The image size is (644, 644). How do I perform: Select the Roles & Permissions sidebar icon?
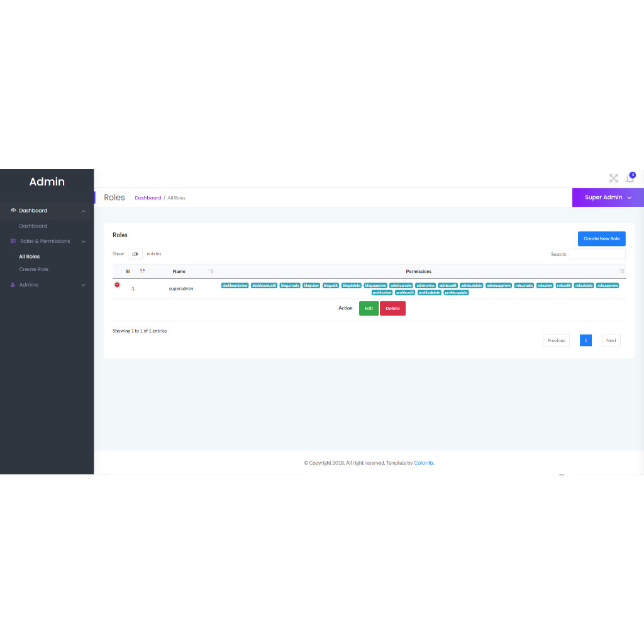point(13,241)
